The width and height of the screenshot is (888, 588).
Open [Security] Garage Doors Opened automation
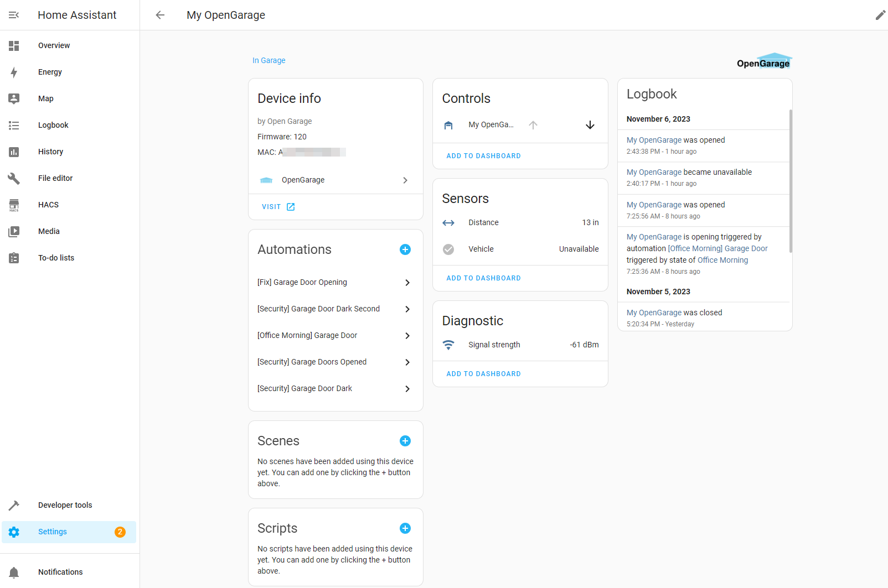point(335,362)
